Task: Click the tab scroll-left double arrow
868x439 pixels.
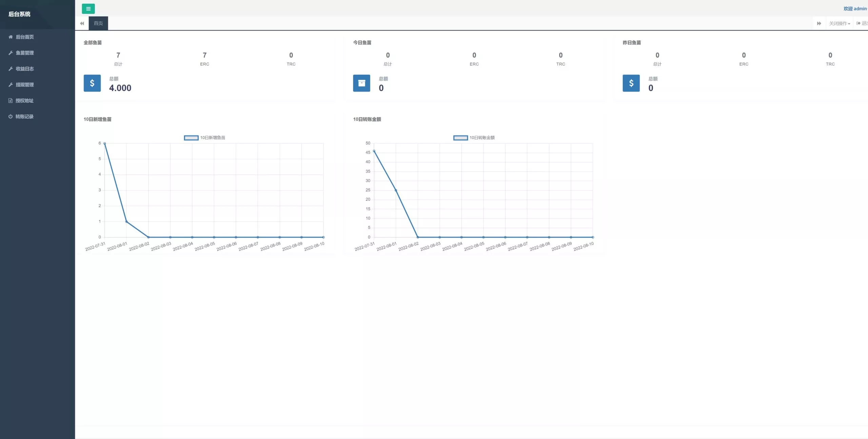Action: pos(82,23)
